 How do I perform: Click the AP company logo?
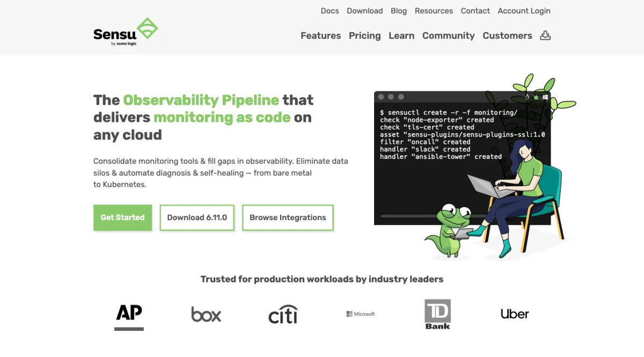click(129, 317)
